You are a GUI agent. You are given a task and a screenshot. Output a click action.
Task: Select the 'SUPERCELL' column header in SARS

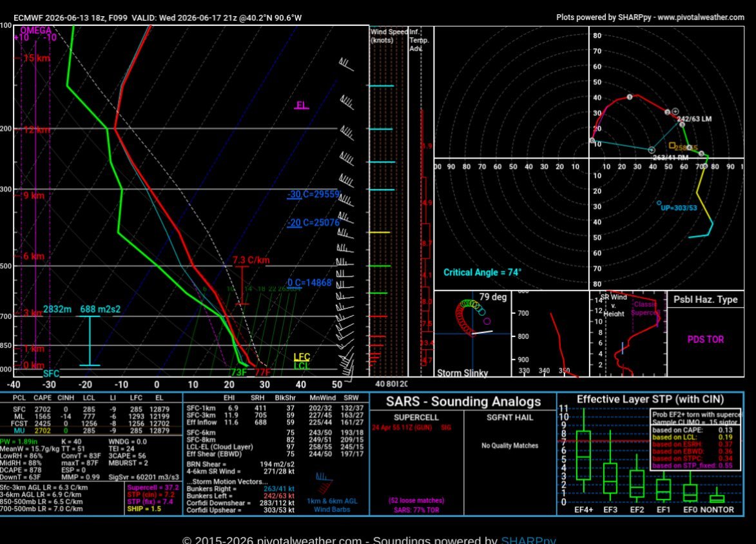coord(416,418)
